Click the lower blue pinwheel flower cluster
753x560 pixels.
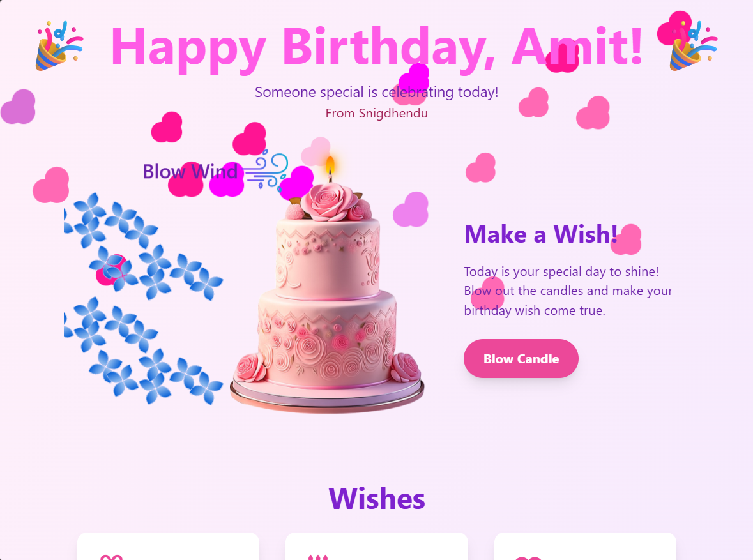(x=143, y=350)
